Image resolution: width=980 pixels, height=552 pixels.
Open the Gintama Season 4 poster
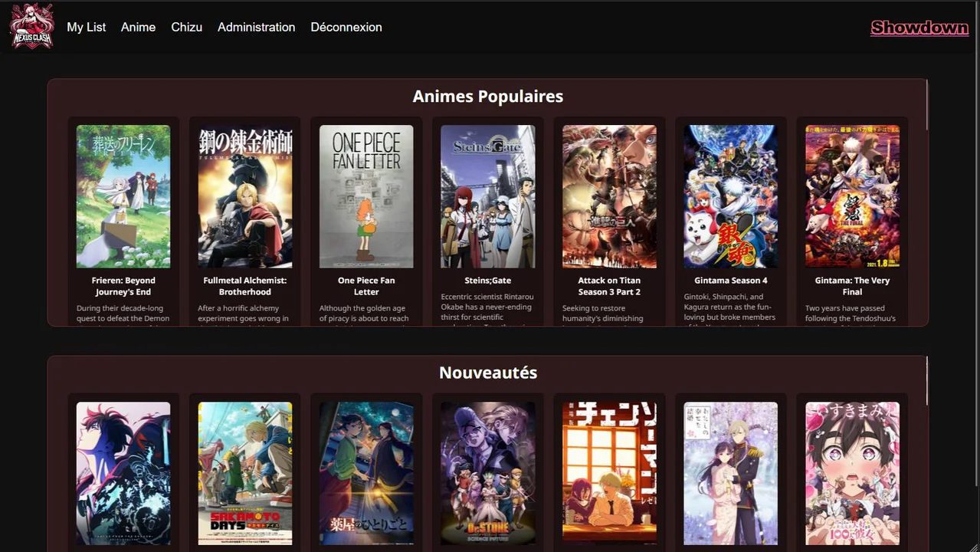(731, 196)
